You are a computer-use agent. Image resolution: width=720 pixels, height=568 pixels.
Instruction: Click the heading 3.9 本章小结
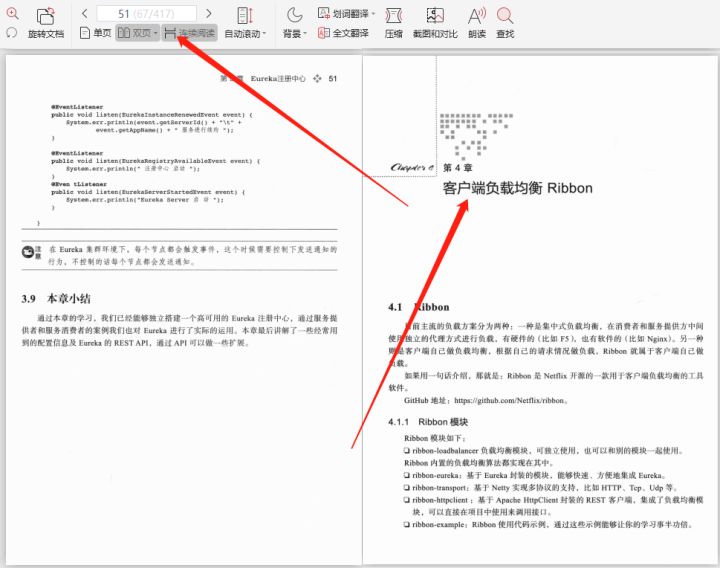[56, 299]
